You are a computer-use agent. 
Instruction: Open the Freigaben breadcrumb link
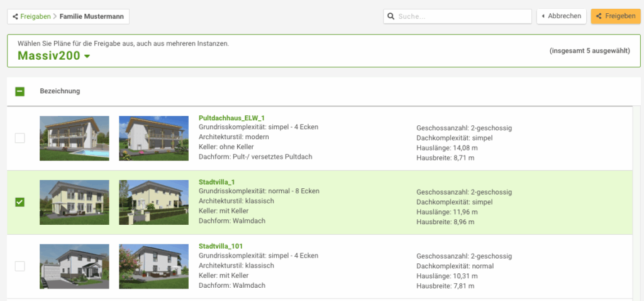(36, 16)
